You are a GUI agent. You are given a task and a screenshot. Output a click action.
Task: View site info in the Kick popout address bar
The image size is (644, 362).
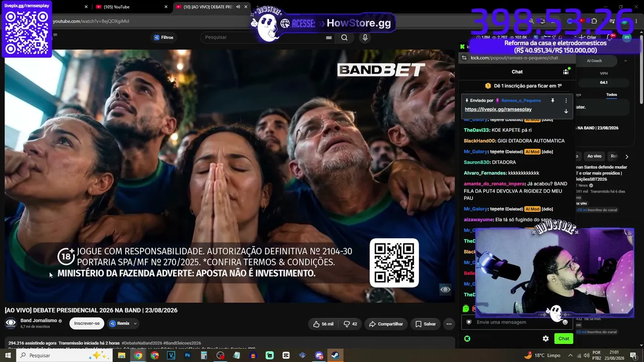click(x=464, y=58)
